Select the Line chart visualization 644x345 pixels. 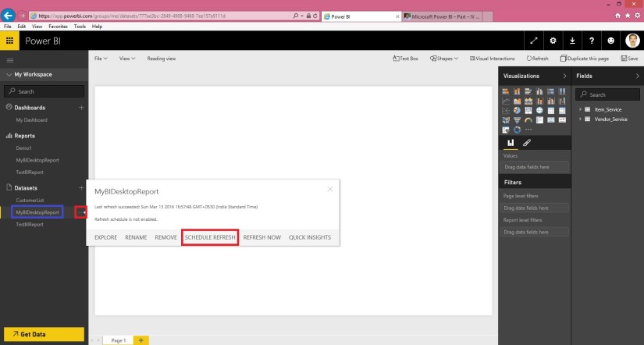506,101
